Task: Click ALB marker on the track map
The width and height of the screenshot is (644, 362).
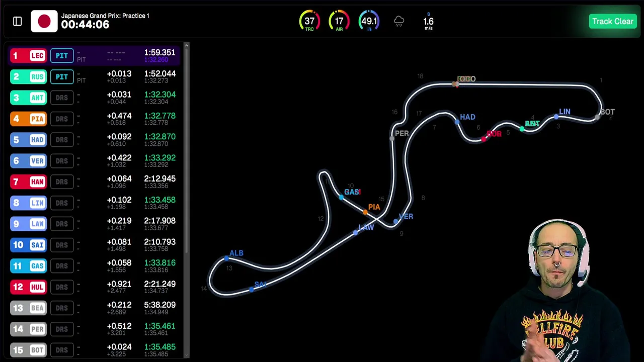Action: (x=226, y=258)
